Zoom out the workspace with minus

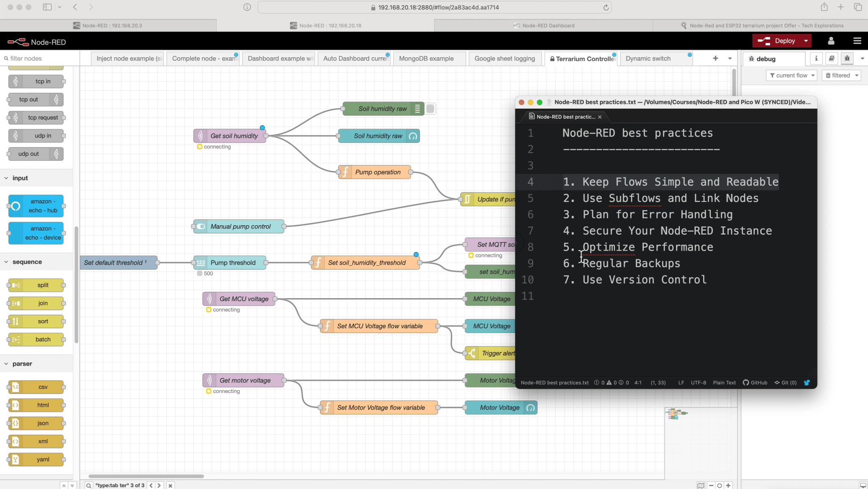pyautogui.click(x=711, y=486)
